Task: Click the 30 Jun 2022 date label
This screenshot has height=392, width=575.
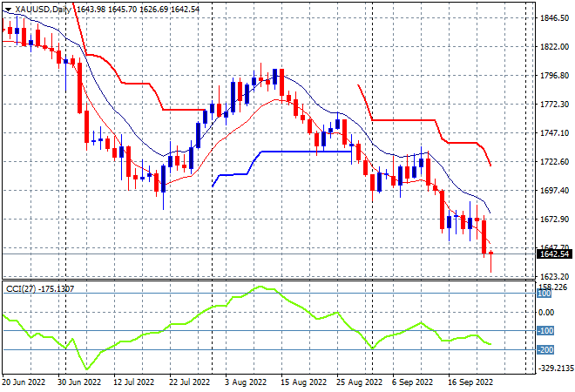Action: (x=79, y=382)
